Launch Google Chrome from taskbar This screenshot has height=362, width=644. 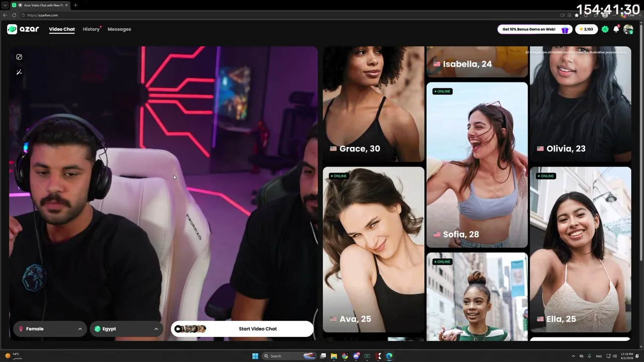(x=345, y=356)
